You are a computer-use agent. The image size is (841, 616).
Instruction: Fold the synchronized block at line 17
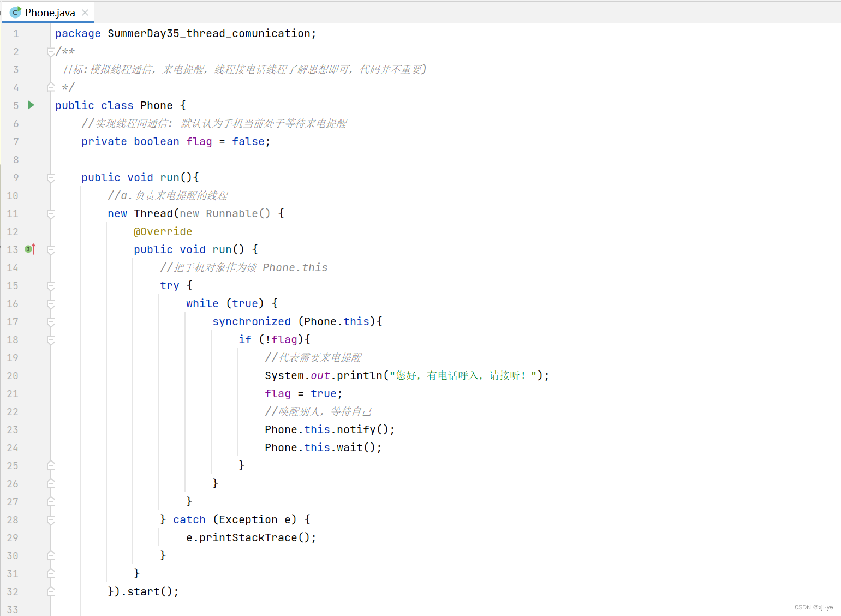pos(51,322)
